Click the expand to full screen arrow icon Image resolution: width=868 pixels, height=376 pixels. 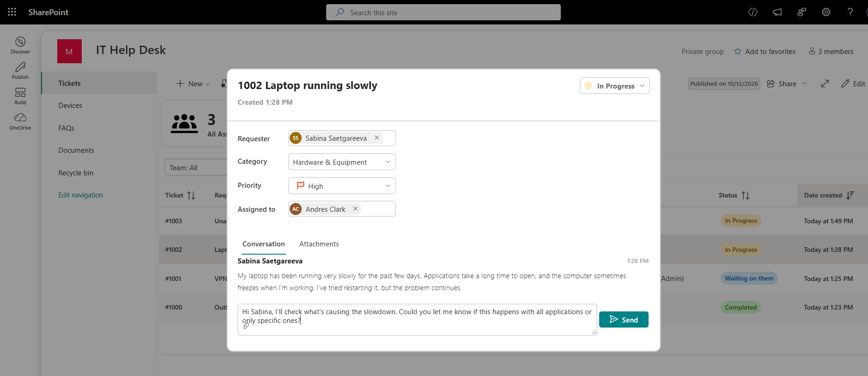(x=825, y=84)
